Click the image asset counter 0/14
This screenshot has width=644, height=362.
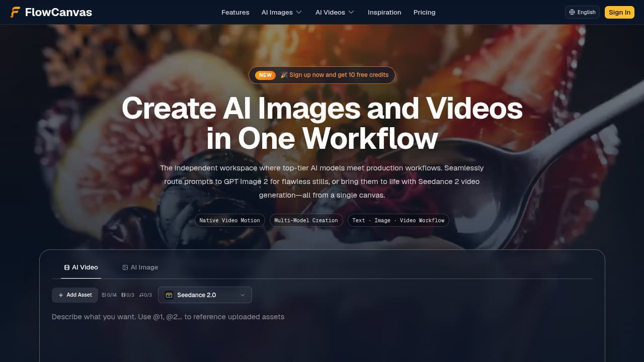(109, 295)
